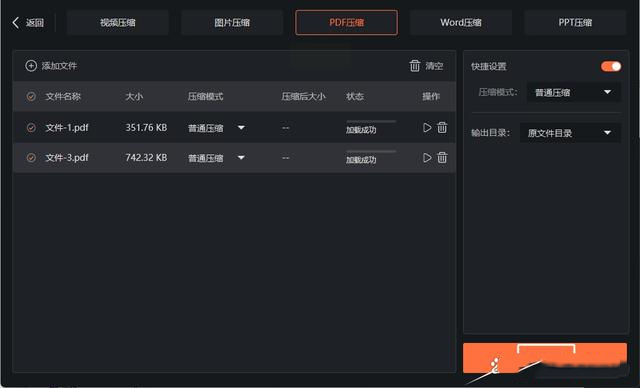Viewport: 640px width, 388px height.
Task: Expand the 输出目录 dropdown showing 原文件目录
Action: coord(570,133)
